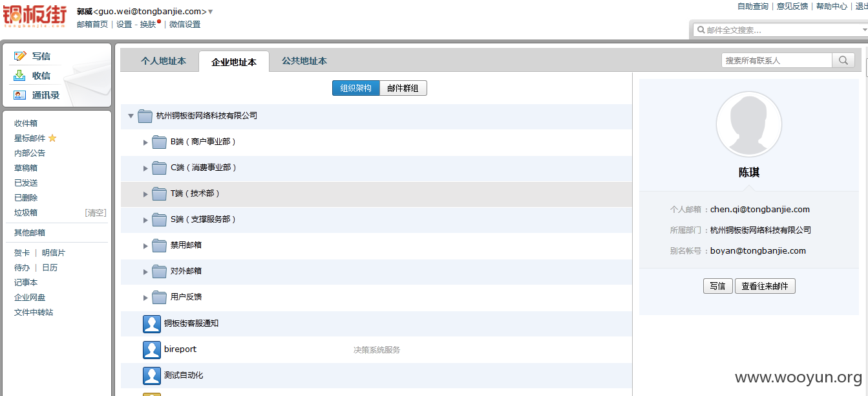The image size is (868, 396).
Task: Click the folder icon for T端(技术部)
Action: click(159, 193)
